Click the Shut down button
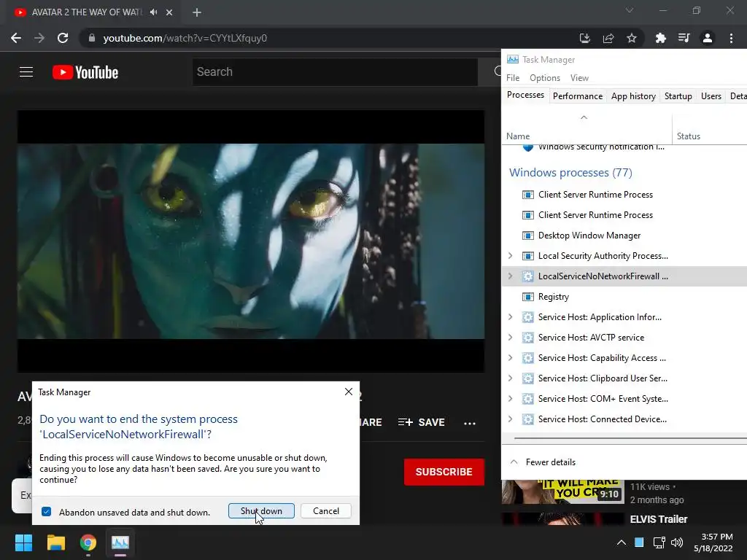 coord(261,511)
